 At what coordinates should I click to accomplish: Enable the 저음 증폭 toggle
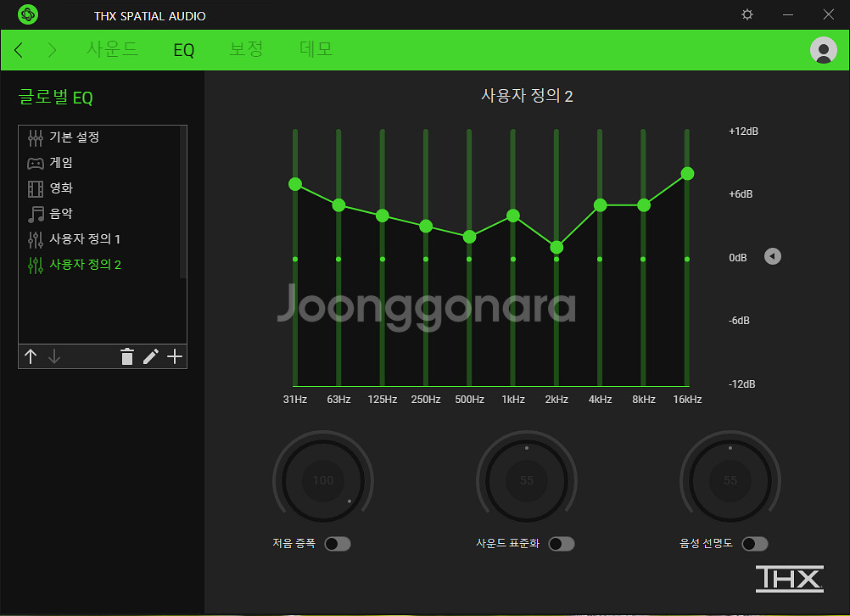tap(338, 544)
